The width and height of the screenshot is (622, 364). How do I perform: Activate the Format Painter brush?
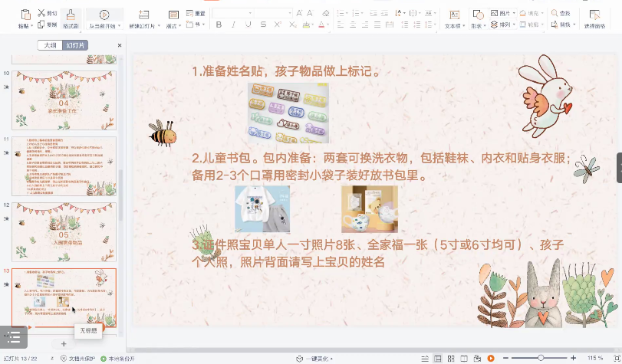point(71,15)
